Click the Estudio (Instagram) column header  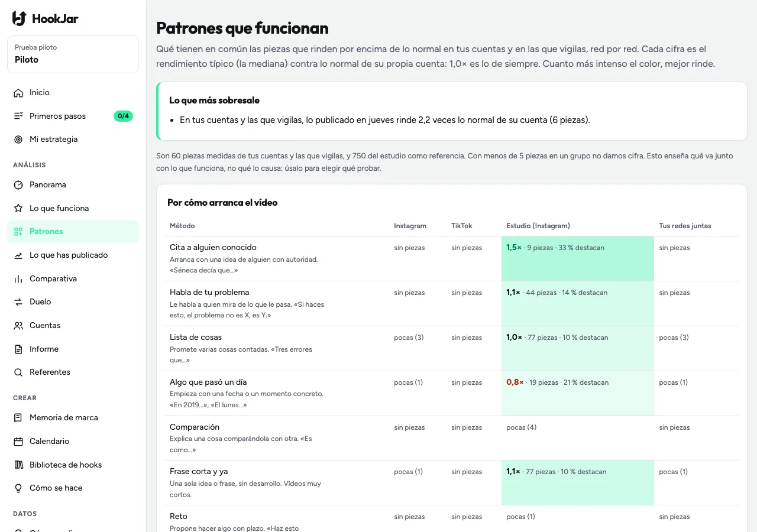point(538,226)
